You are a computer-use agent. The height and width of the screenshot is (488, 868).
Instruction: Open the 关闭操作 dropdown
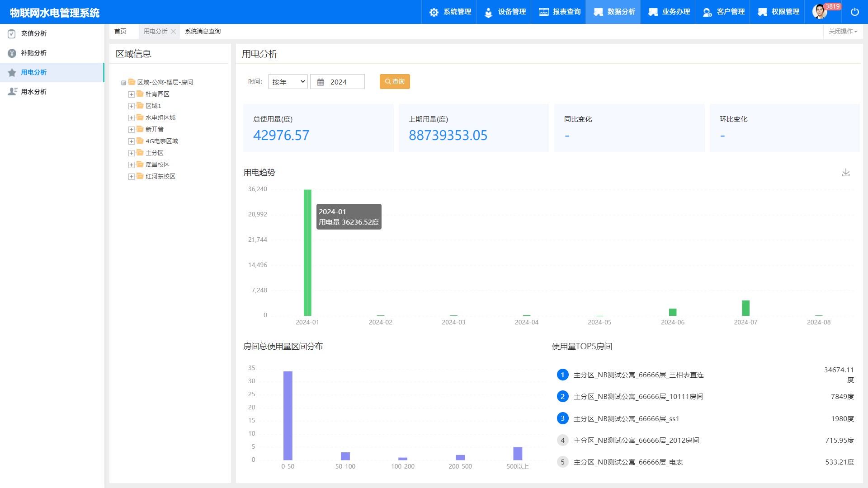(x=843, y=31)
